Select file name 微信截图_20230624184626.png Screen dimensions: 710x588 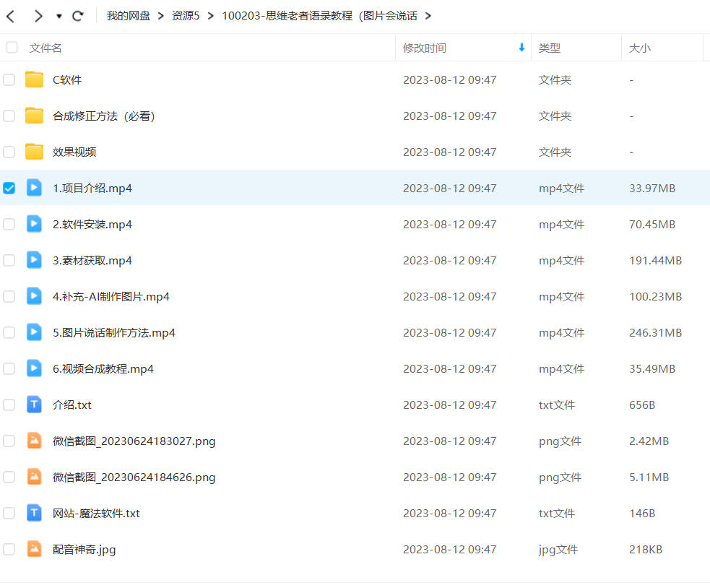134,477
